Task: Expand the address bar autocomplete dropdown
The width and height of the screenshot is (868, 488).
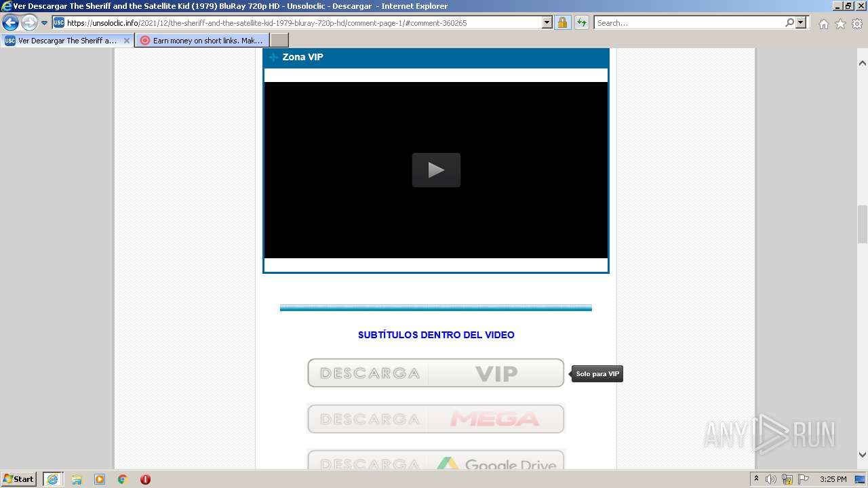Action: pyautogui.click(x=547, y=23)
